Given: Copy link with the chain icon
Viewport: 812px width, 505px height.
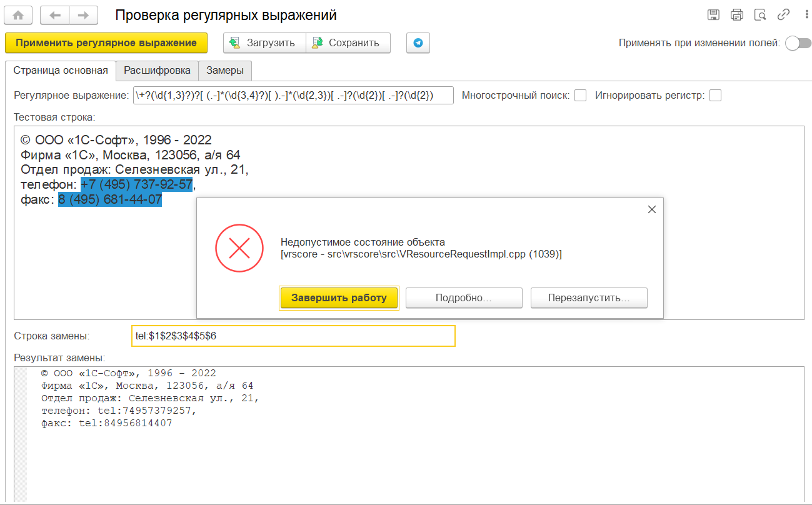Looking at the screenshot, I should tap(783, 15).
